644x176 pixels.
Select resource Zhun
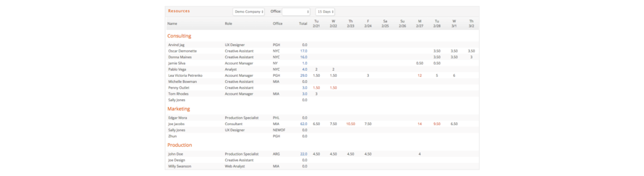(172, 136)
